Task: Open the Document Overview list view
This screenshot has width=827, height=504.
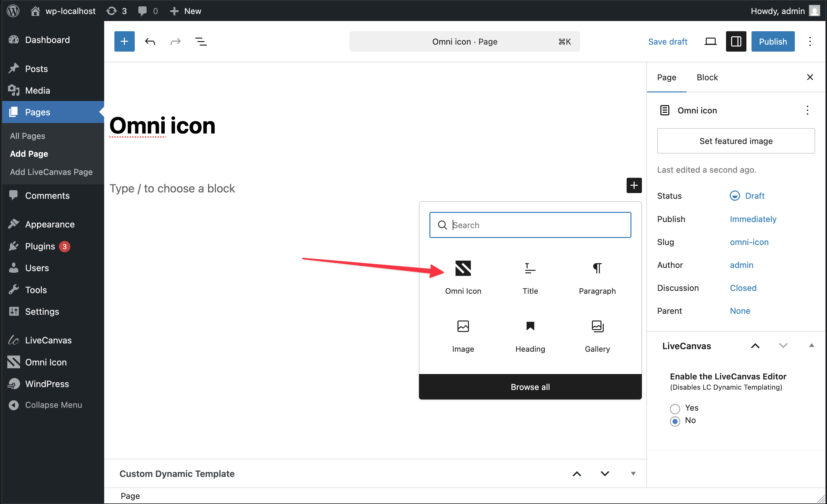Action: [201, 42]
